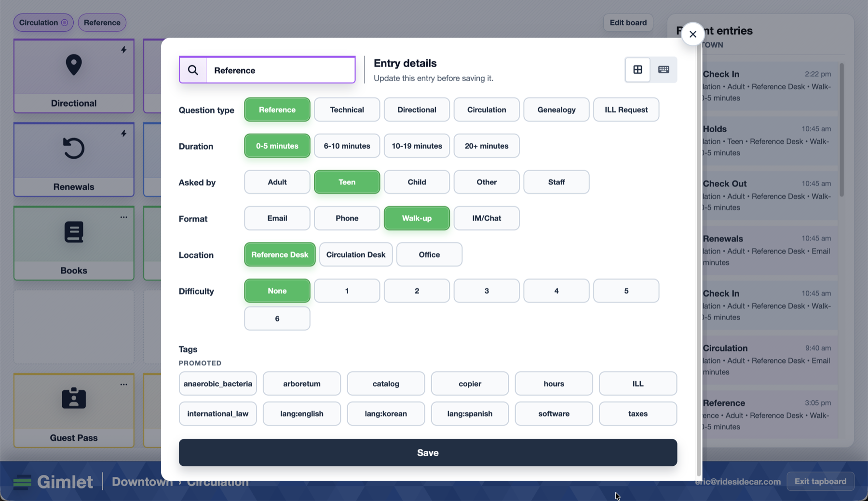868x501 pixels.
Task: Toggle Teen in Asked by
Action: pos(347,182)
